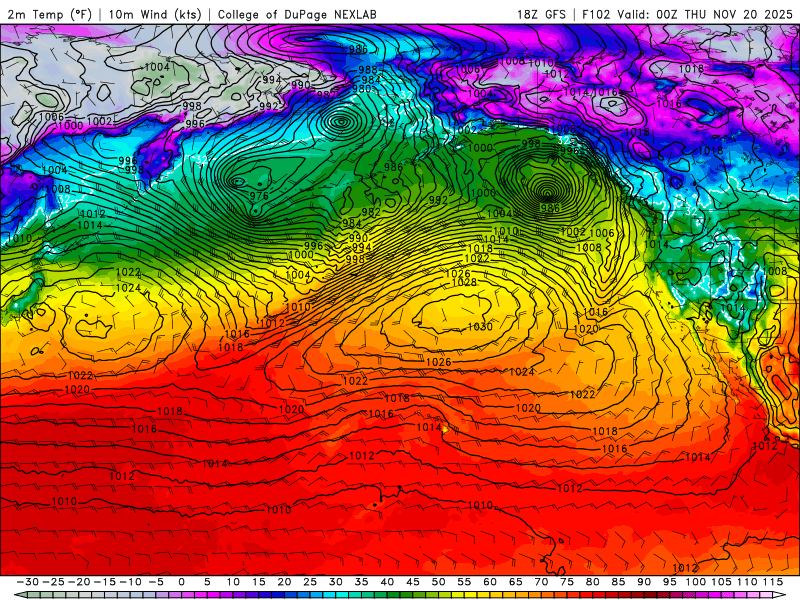Image resolution: width=800 pixels, height=600 pixels.
Task: Click the "F102 Valid: 00Z THU NOV 20 2025" text
Action: click(x=687, y=14)
